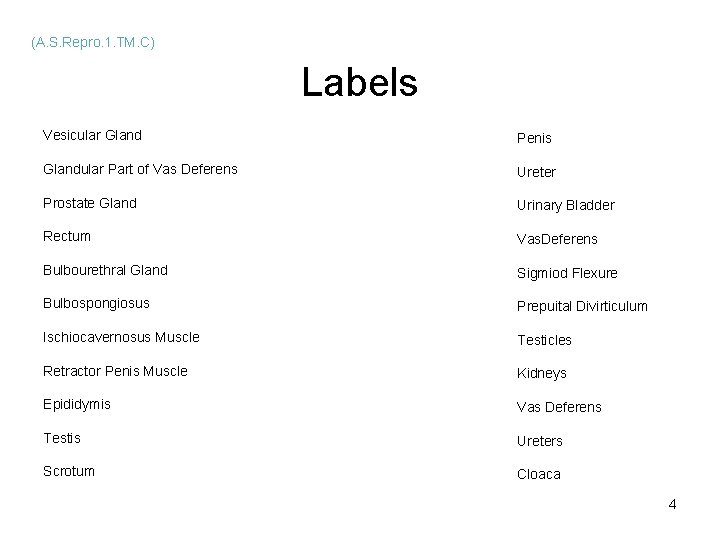Screen dimensions: 720x540
Task: Click the Ischiocavernosus Muscle label
Action: coord(121,337)
